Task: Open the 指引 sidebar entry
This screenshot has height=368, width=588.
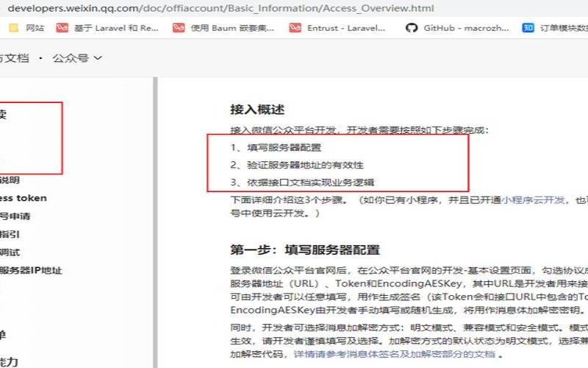Action: tap(10, 234)
